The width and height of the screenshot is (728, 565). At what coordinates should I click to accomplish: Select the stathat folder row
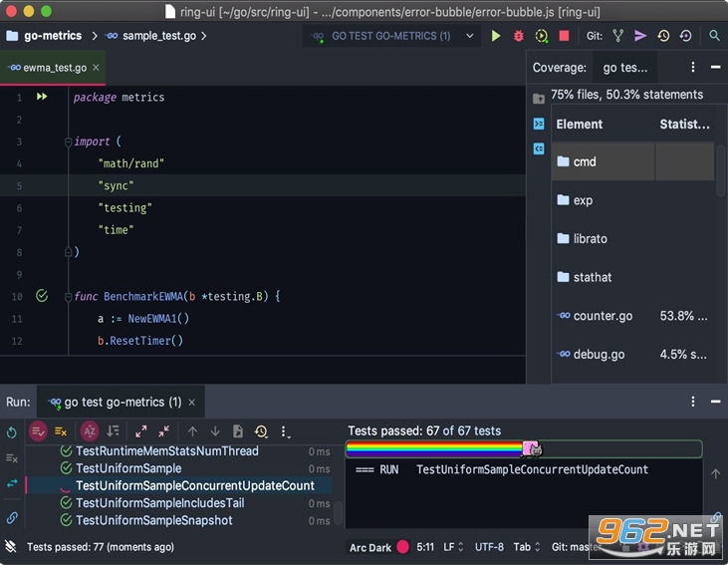(x=632, y=277)
